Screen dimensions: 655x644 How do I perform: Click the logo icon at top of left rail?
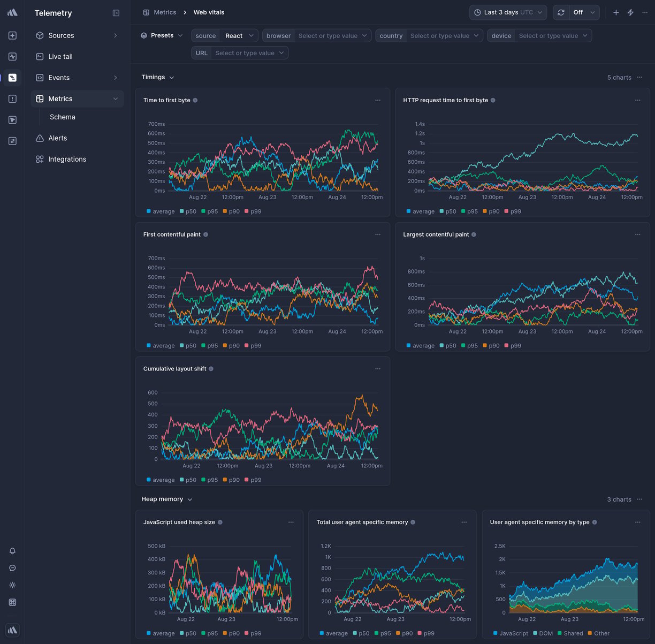tap(12, 12)
